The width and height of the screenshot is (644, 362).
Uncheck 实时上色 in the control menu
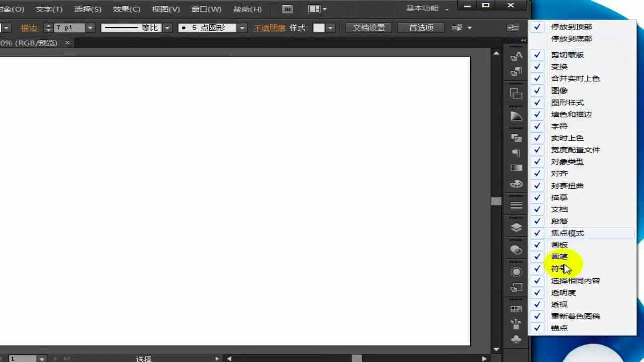point(584,138)
